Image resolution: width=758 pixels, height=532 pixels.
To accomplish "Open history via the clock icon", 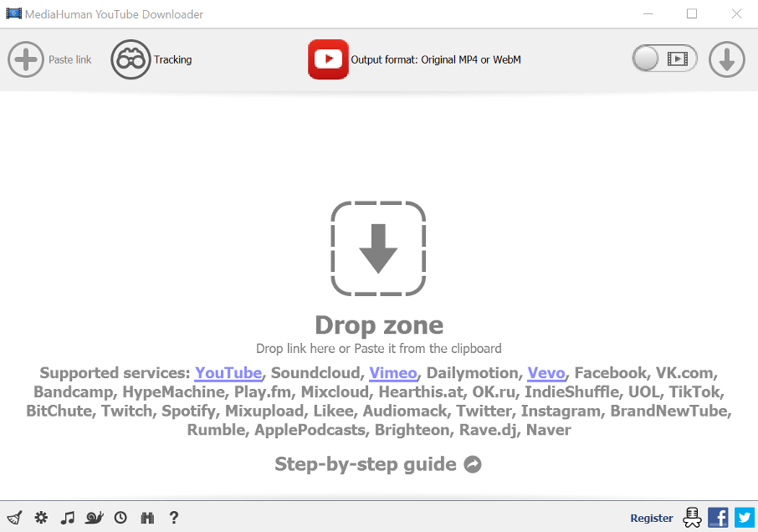I will 120,518.
